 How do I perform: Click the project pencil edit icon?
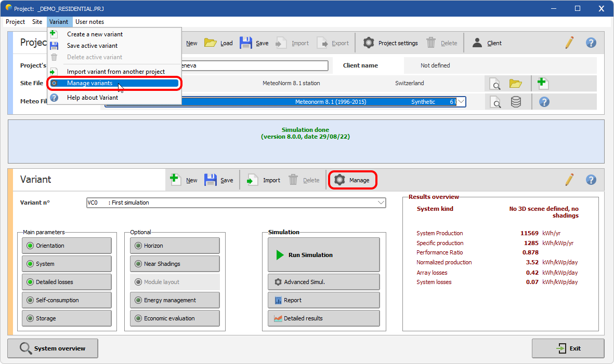569,43
